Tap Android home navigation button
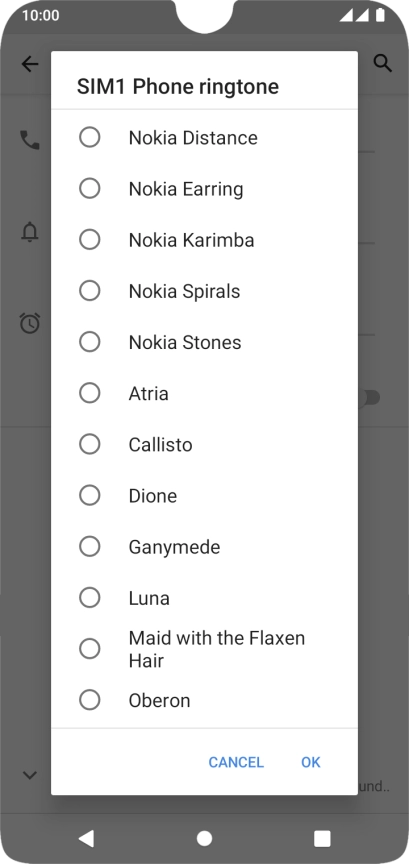 point(204,838)
